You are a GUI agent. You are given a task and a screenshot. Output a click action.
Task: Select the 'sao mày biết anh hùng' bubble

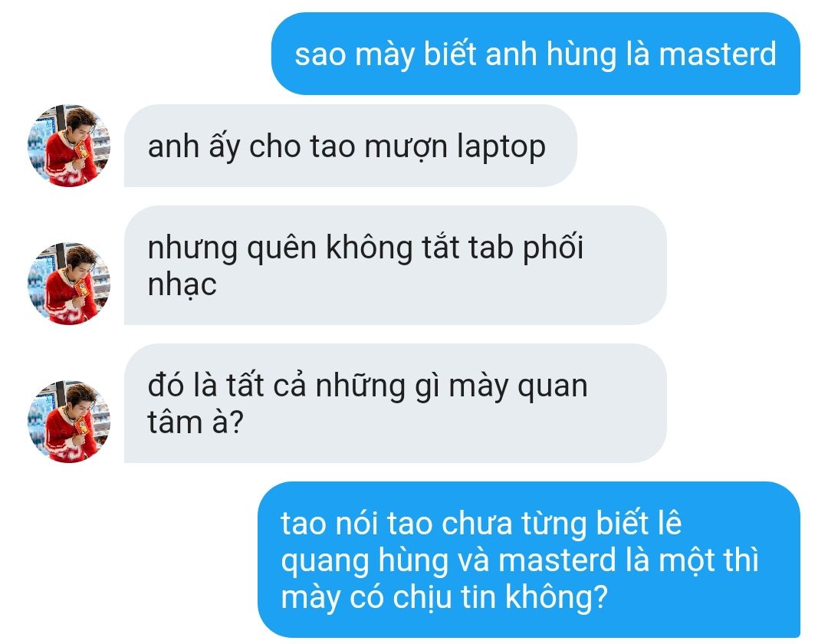pos(535,54)
